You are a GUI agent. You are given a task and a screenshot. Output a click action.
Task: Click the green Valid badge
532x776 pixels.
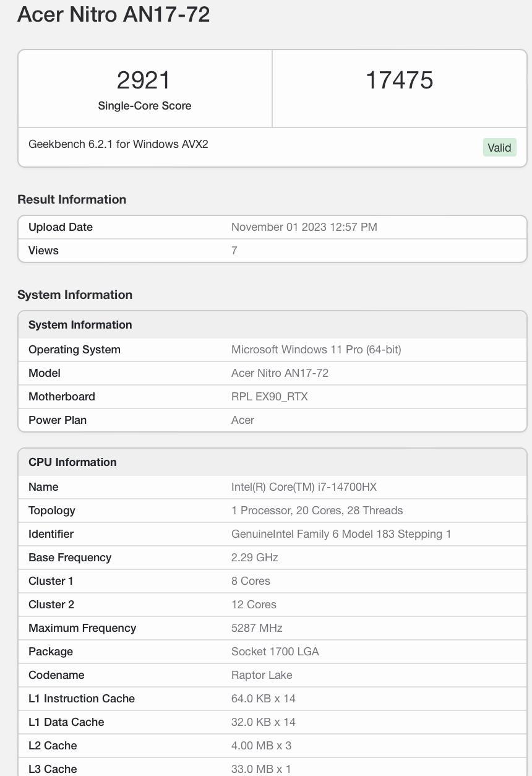[x=499, y=147]
